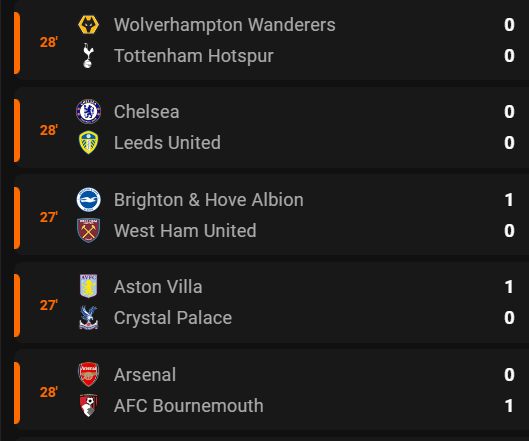The width and height of the screenshot is (529, 441).
Task: Open the Wolverhampton Wanderers team name
Action: 225,25
